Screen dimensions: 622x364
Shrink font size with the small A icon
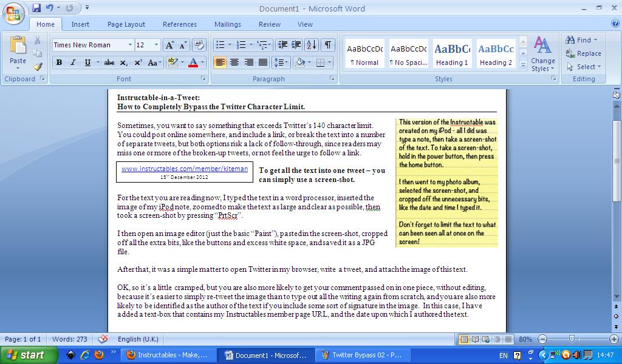183,45
